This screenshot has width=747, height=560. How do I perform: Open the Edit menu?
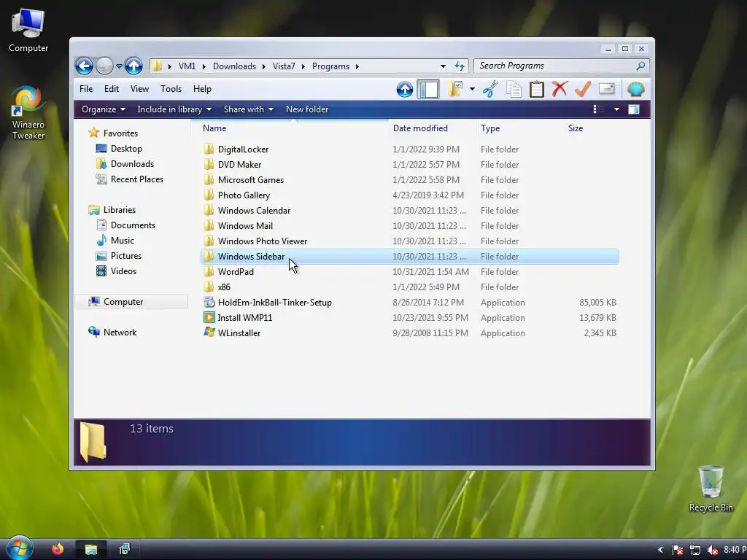pos(112,89)
